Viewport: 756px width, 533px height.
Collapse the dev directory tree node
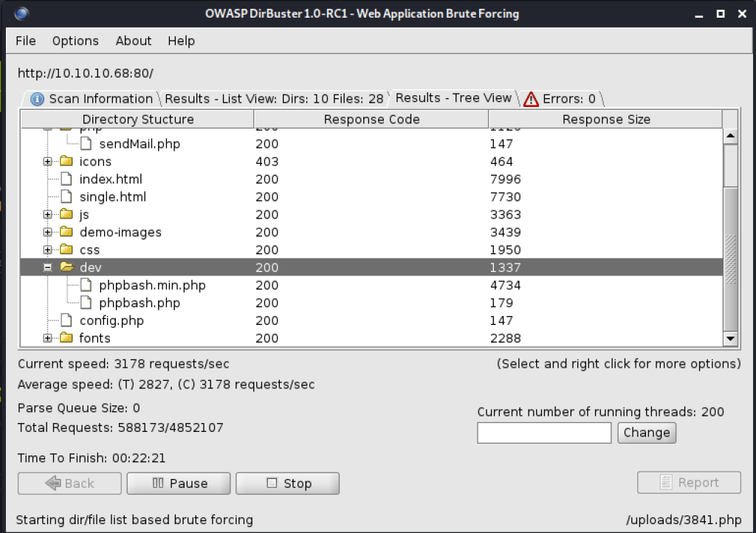(x=48, y=268)
